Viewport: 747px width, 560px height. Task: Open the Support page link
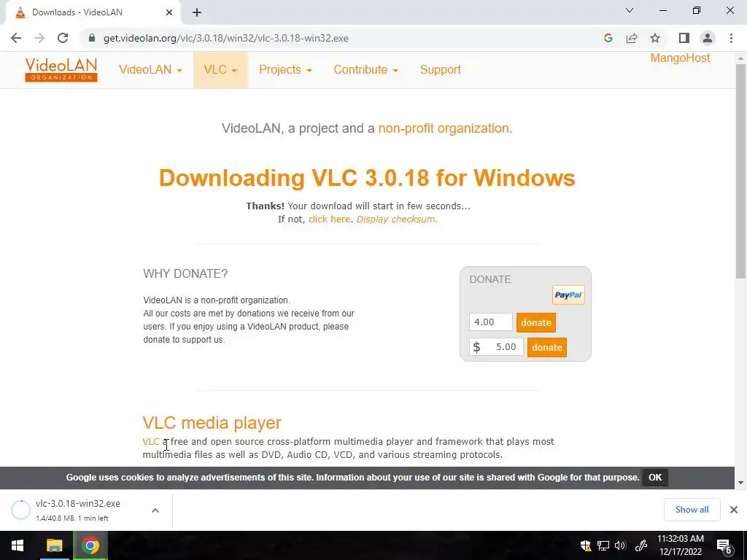click(440, 69)
